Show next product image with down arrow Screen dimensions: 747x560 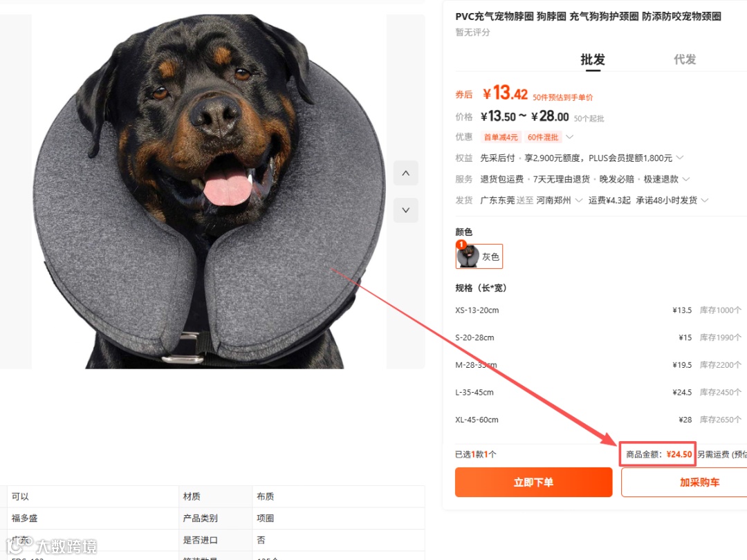[x=405, y=210]
